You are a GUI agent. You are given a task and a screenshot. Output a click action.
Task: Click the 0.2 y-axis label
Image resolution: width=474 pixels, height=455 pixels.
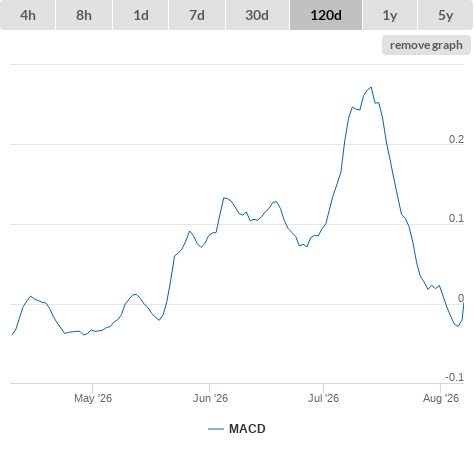[456, 139]
